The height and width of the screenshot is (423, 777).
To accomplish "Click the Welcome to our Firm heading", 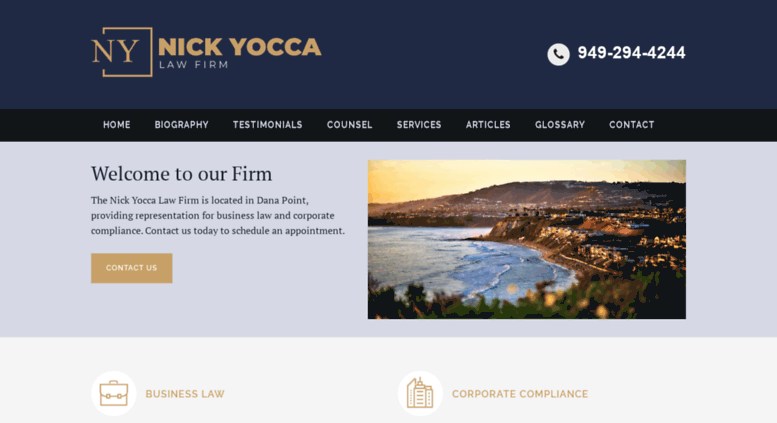I will 181,174.
